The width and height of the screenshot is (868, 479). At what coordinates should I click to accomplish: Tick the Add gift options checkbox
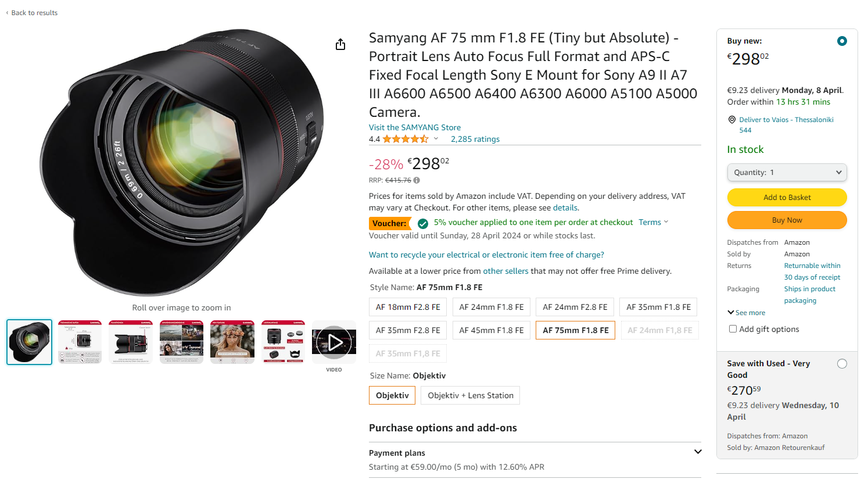coord(733,329)
